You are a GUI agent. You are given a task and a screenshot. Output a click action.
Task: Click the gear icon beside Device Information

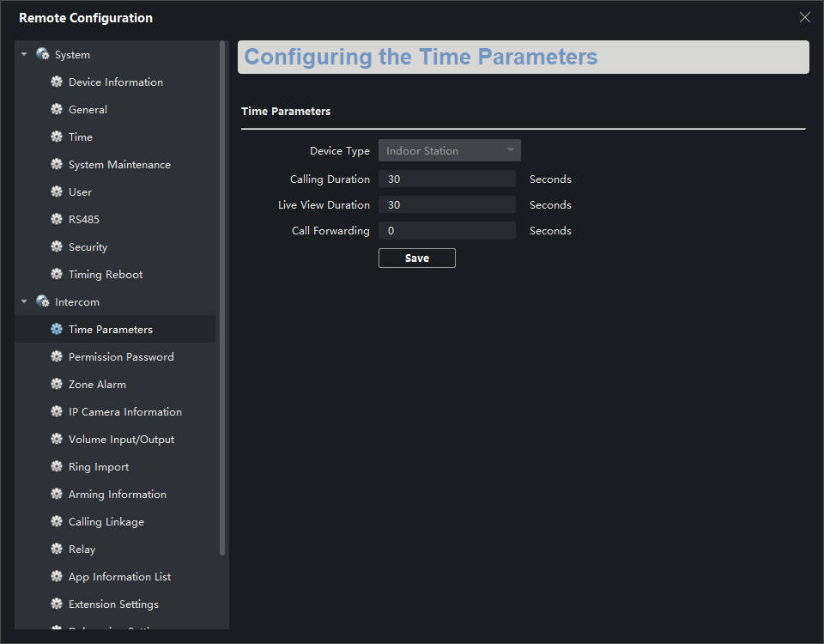[x=57, y=82]
